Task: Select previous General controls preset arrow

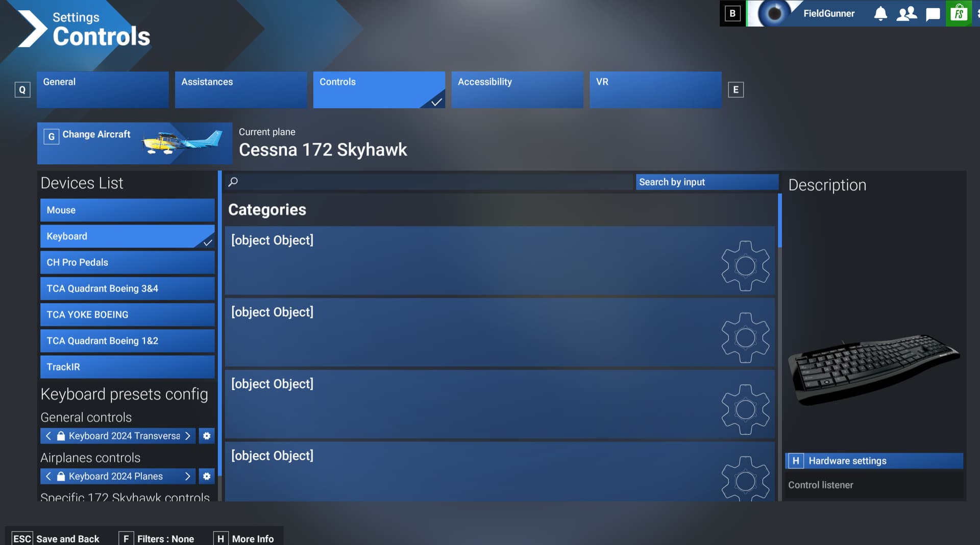Action: pyautogui.click(x=48, y=436)
